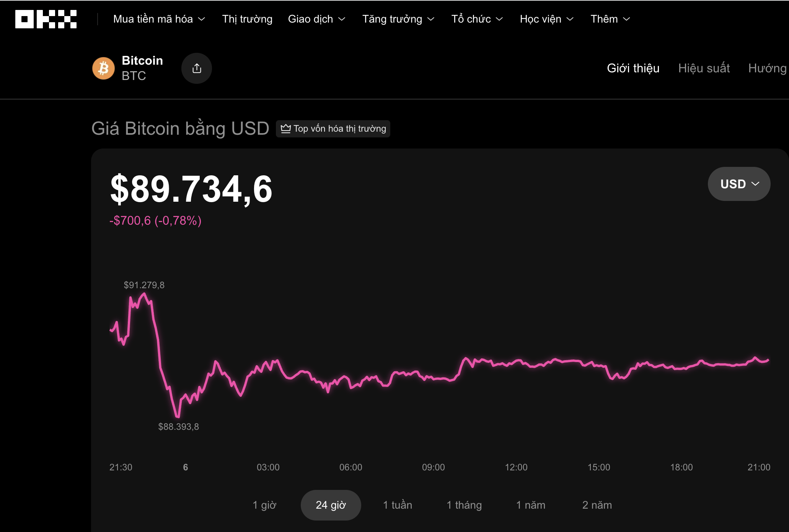Viewport: 789px width, 532px height.
Task: Go to the Thị trường page
Action: point(247,19)
